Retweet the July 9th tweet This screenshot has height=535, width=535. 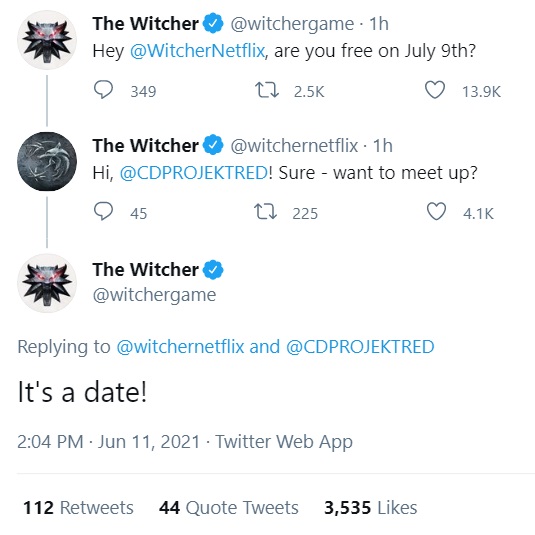267,90
